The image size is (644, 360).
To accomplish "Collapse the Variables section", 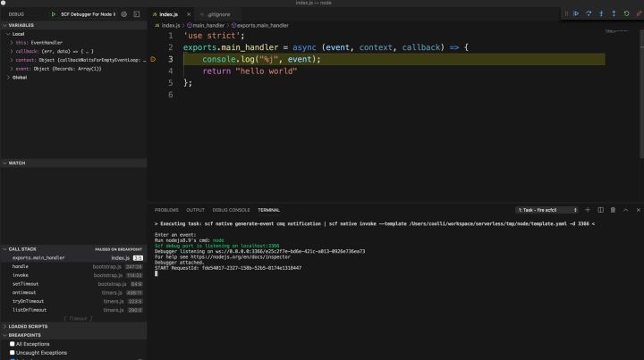I will 74,25.
